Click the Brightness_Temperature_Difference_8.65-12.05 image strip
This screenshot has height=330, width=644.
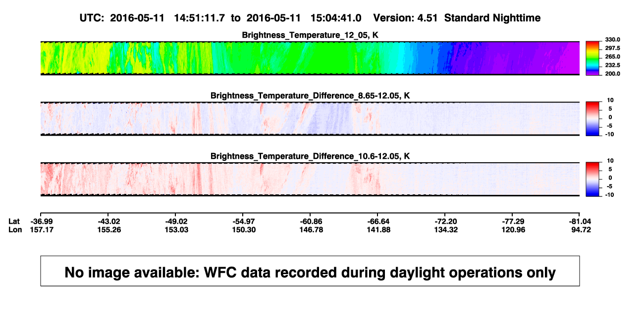pyautogui.click(x=310, y=119)
